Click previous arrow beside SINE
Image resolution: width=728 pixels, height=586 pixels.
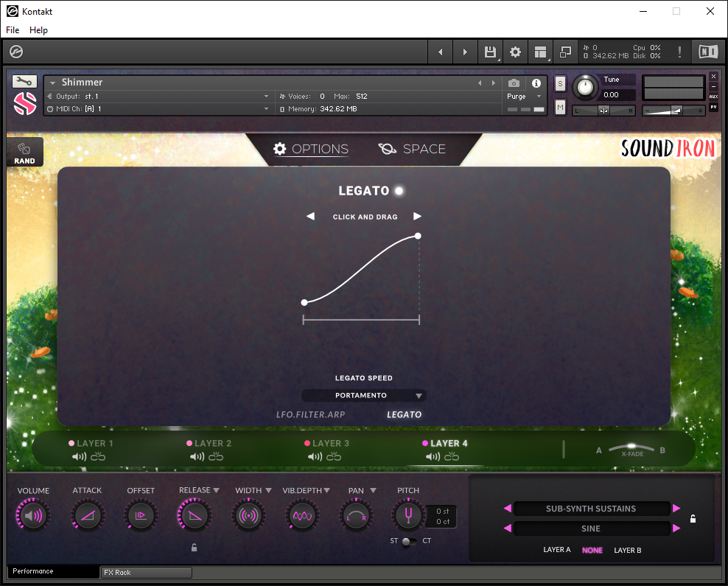(x=508, y=529)
